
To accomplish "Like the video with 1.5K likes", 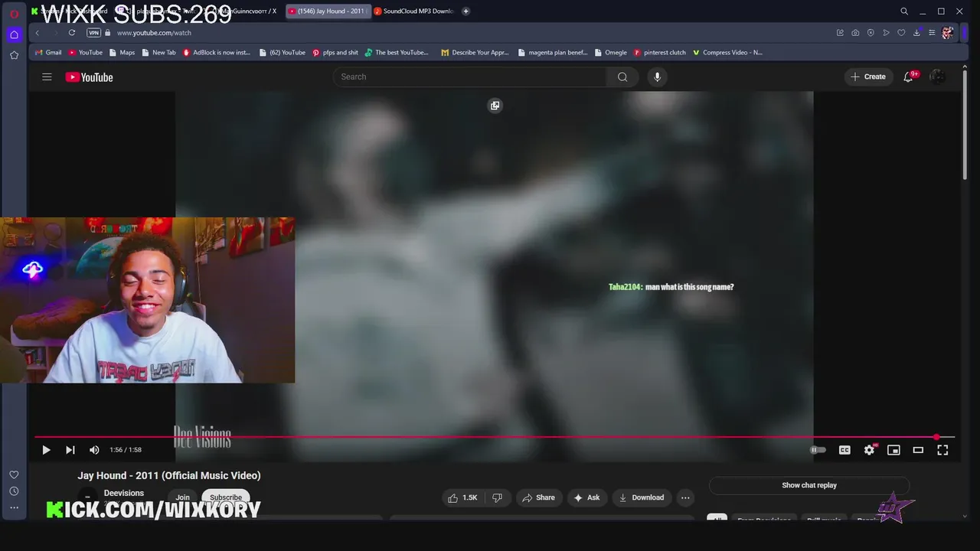I will (462, 497).
